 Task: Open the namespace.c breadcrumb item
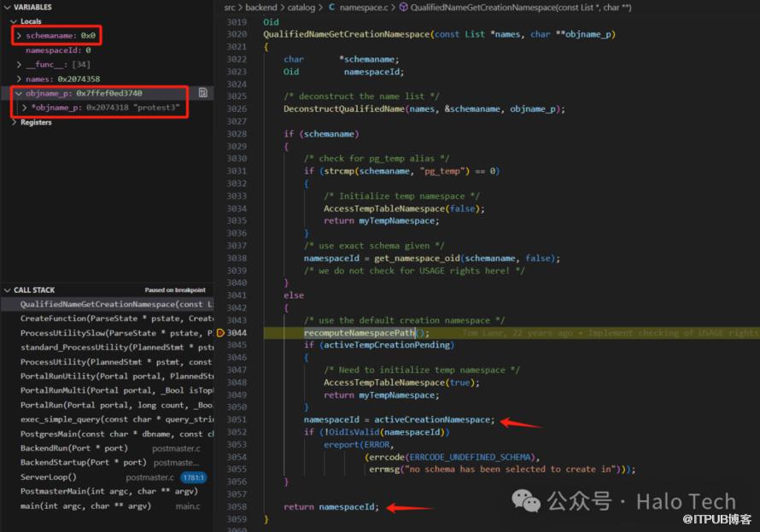365,7
